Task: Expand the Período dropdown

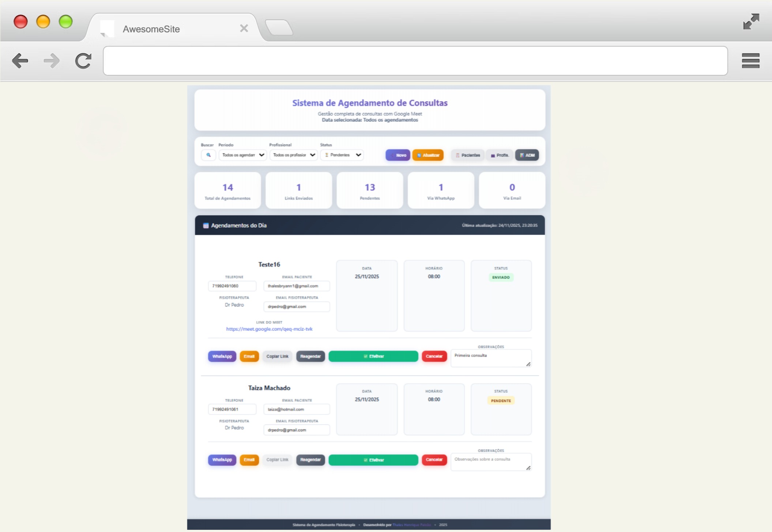Action: 243,155
